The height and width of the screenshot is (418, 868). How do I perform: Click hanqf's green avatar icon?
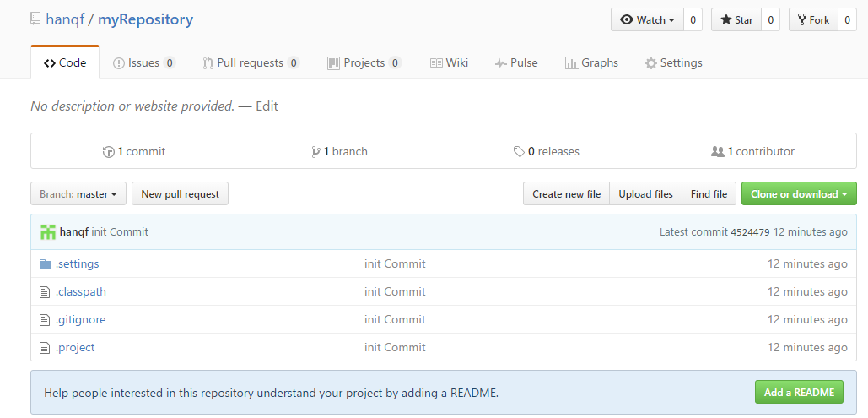(x=48, y=231)
